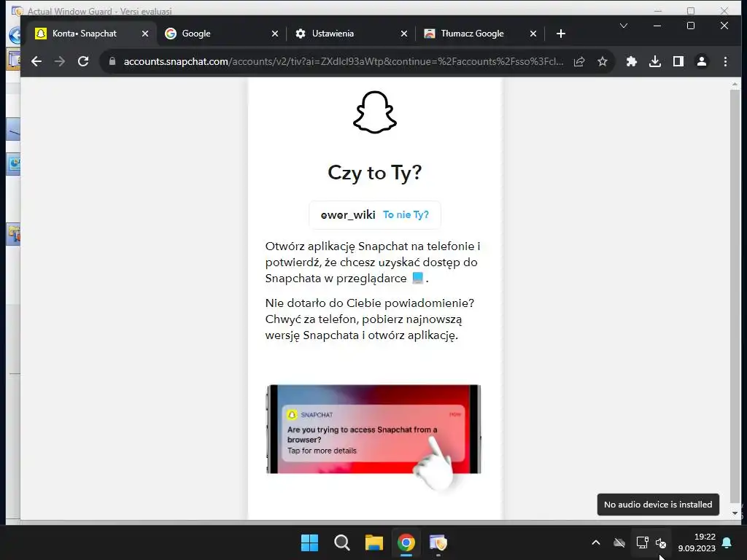Click the scrollbar down arrow
The height and width of the screenshot is (560, 747).
(735, 513)
